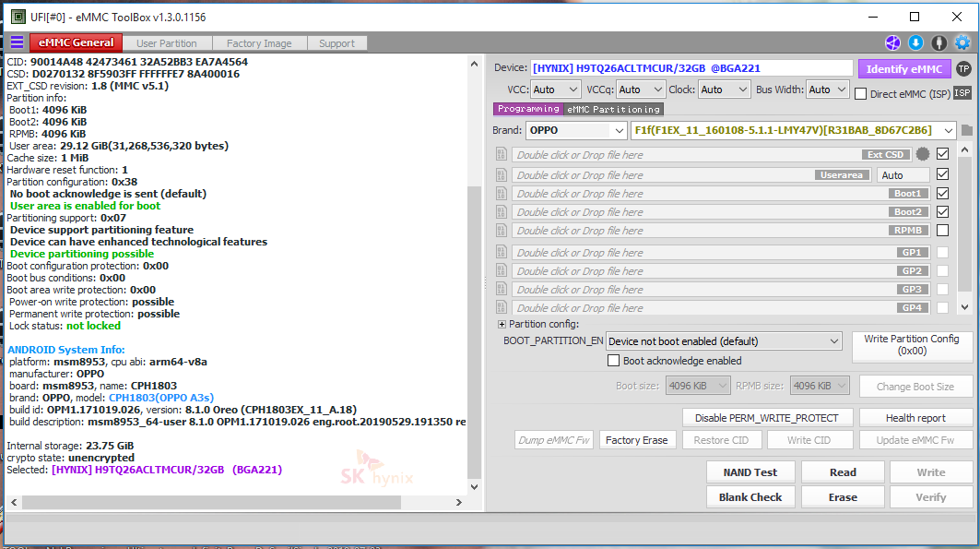Uncheck the Boot2 checkbox
980x549 pixels.
942,212
